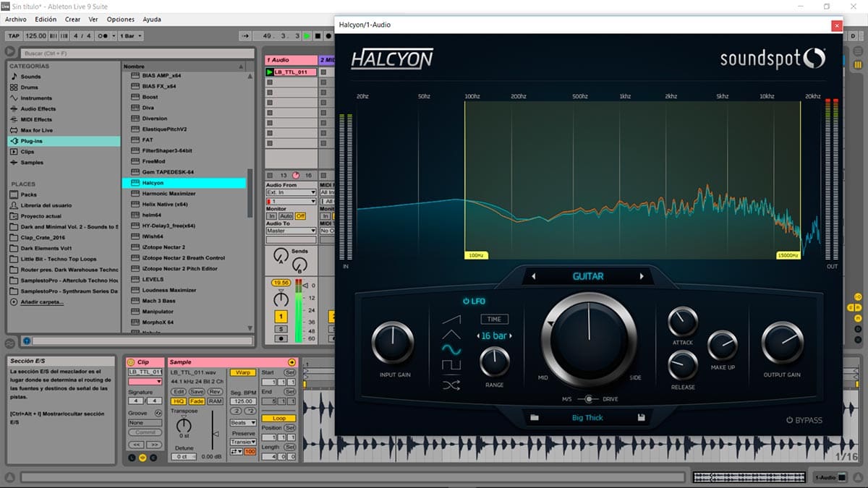Solo track 1 with the S button
868x488 pixels.
click(x=280, y=329)
